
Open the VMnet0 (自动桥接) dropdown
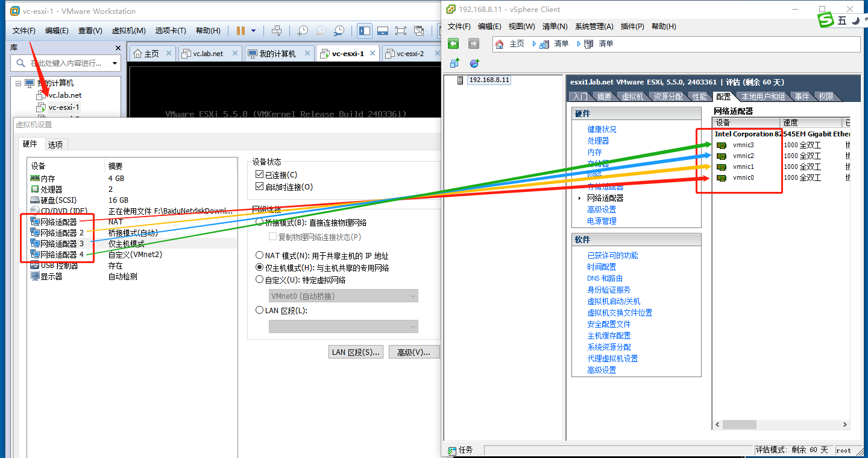tap(344, 296)
